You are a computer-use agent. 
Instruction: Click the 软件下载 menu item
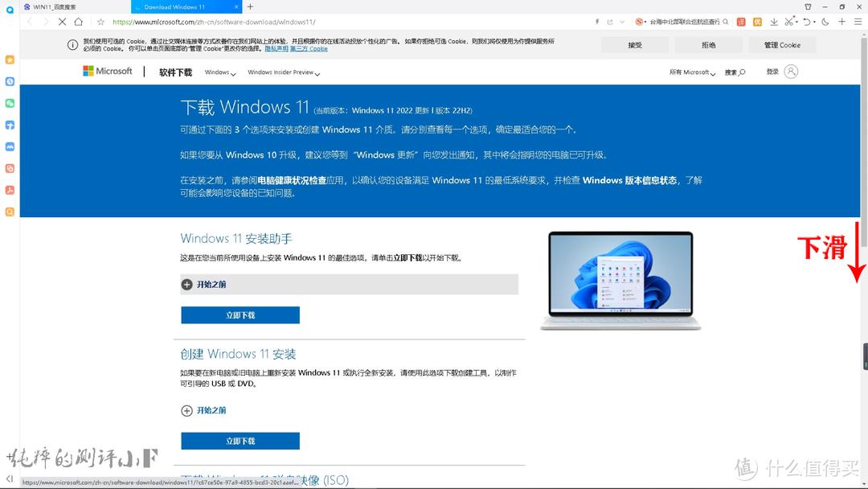(176, 72)
